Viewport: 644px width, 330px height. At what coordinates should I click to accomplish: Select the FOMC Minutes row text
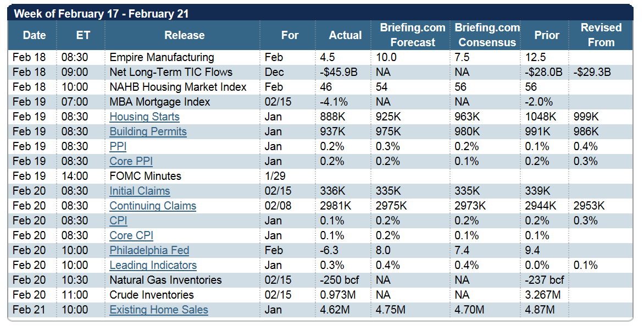[x=145, y=176]
